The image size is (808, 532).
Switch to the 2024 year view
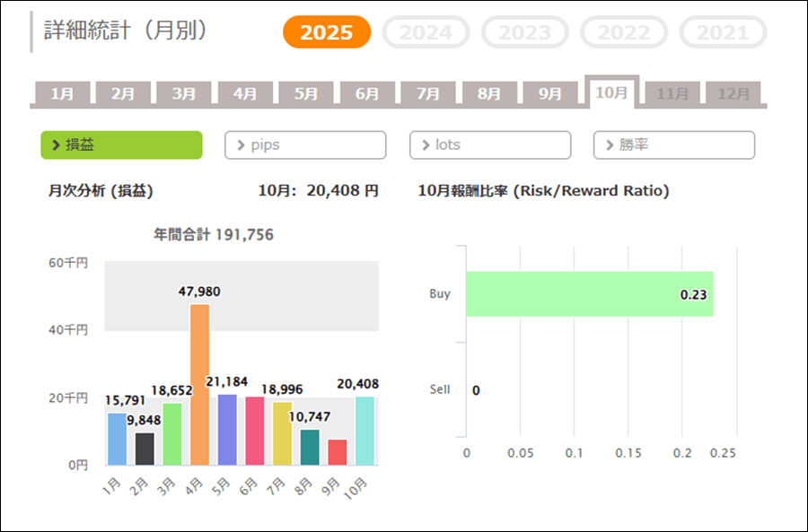(426, 33)
